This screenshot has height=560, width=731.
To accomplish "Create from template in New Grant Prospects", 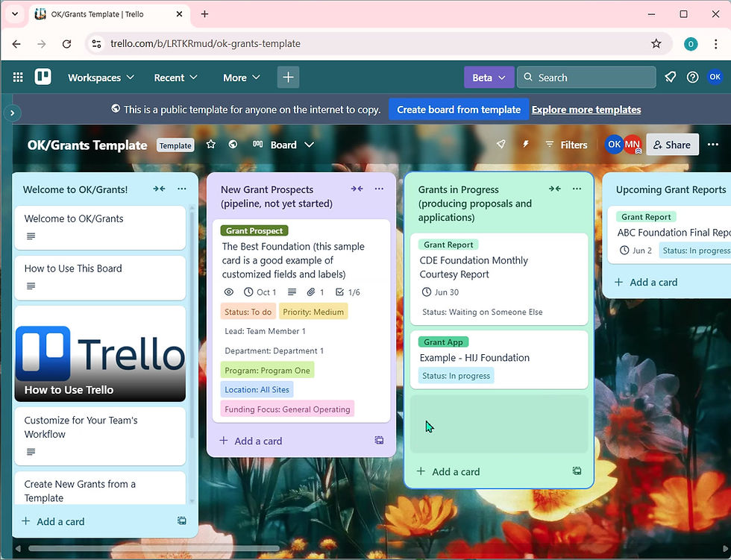I will click(x=379, y=440).
